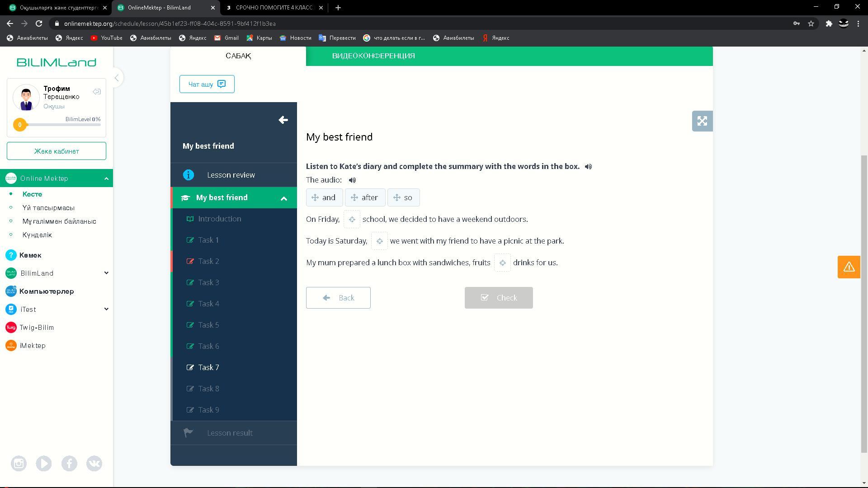Collapse the My best friend lesson section

(284, 198)
